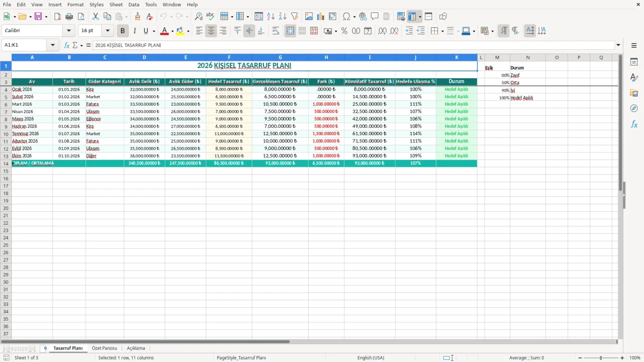Adjust the zoom slider

point(601,358)
